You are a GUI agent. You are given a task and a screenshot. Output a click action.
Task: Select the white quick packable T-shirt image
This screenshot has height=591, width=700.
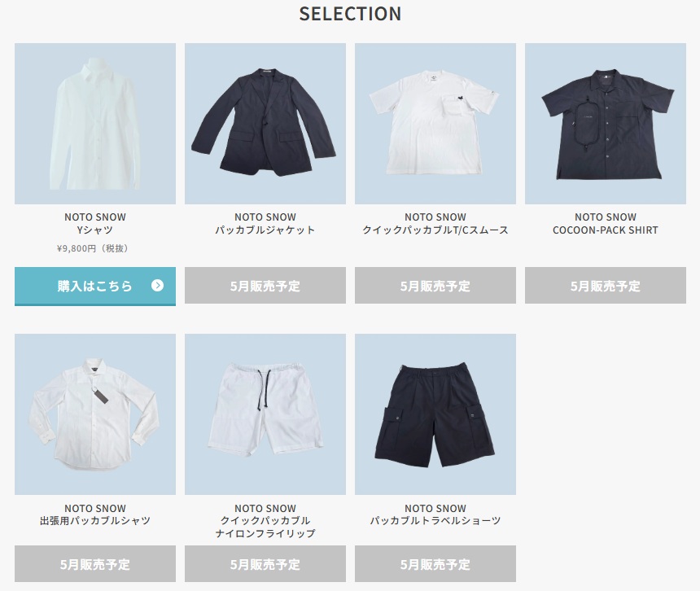[435, 124]
